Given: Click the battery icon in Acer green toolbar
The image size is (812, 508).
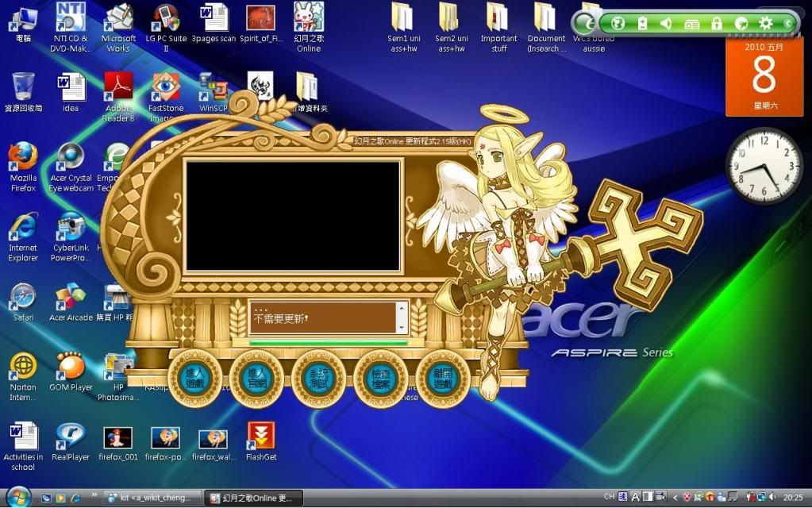Looking at the screenshot, I should (x=642, y=23).
